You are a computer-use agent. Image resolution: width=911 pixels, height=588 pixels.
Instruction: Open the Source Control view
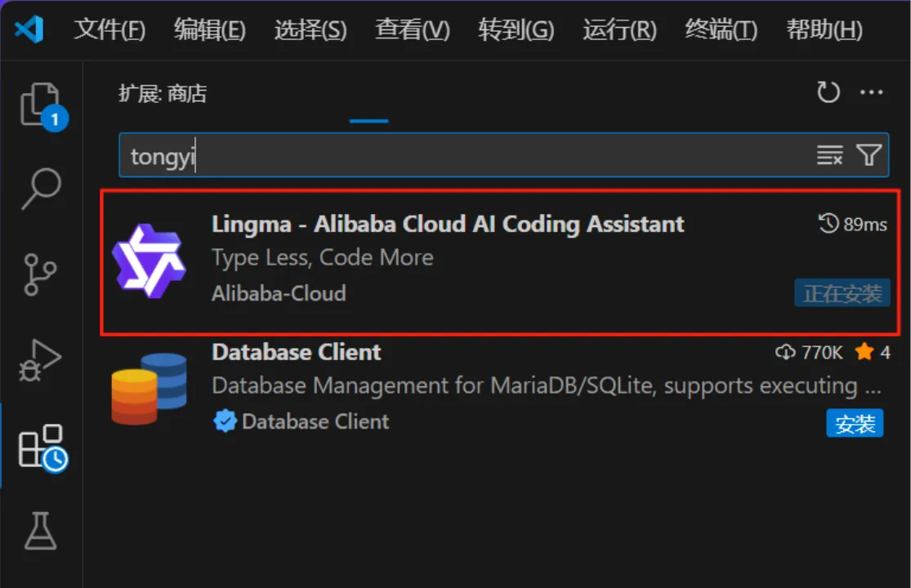(x=40, y=274)
